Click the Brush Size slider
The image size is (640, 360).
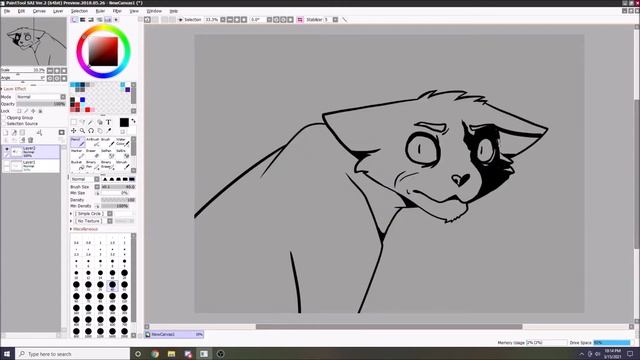coord(118,187)
